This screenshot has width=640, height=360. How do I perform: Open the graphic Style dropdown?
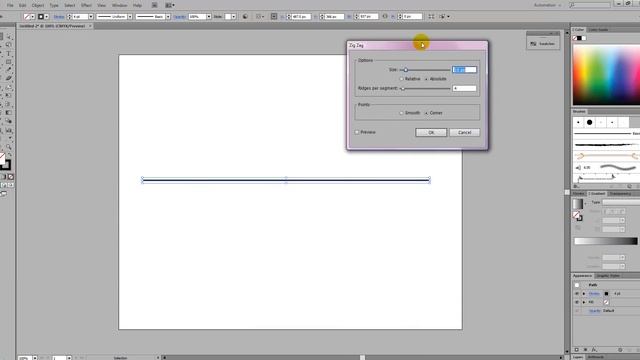tap(233, 17)
